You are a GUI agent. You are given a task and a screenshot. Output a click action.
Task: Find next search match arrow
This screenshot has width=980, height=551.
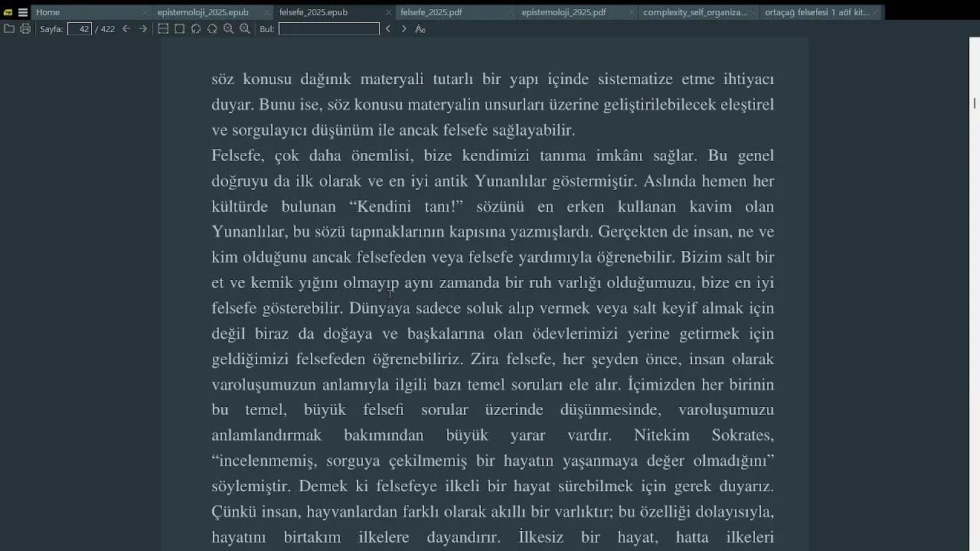(x=404, y=28)
